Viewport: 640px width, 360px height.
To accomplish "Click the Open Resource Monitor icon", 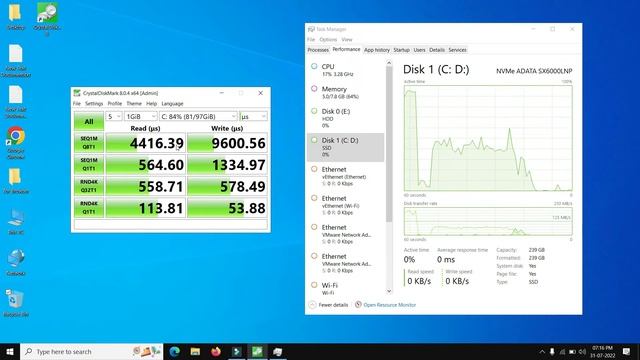I will [x=358, y=304].
